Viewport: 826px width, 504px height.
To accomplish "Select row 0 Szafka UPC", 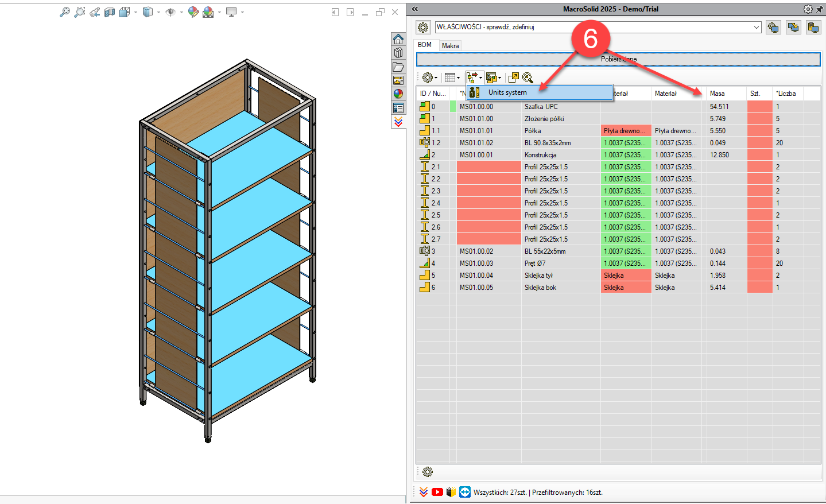I will [x=618, y=107].
